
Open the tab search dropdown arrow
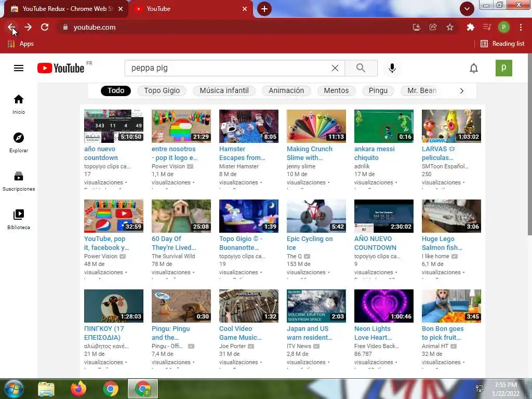(x=467, y=9)
